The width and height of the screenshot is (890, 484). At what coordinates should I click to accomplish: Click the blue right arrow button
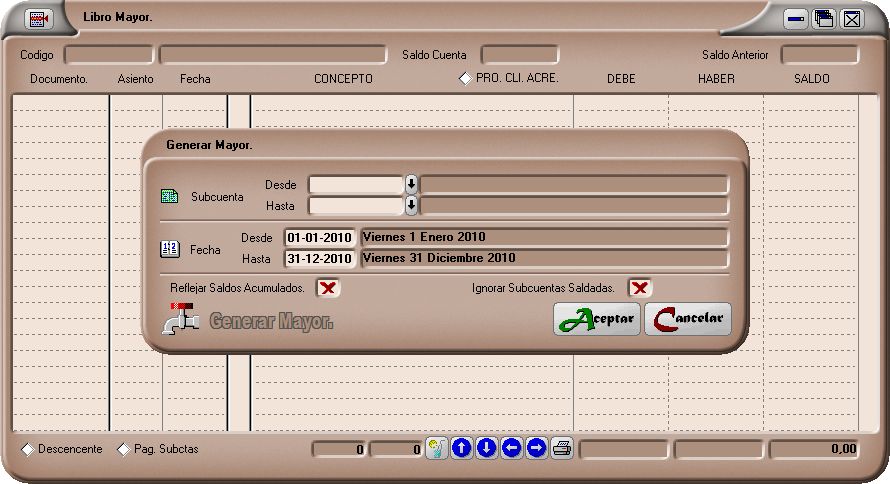coord(537,448)
